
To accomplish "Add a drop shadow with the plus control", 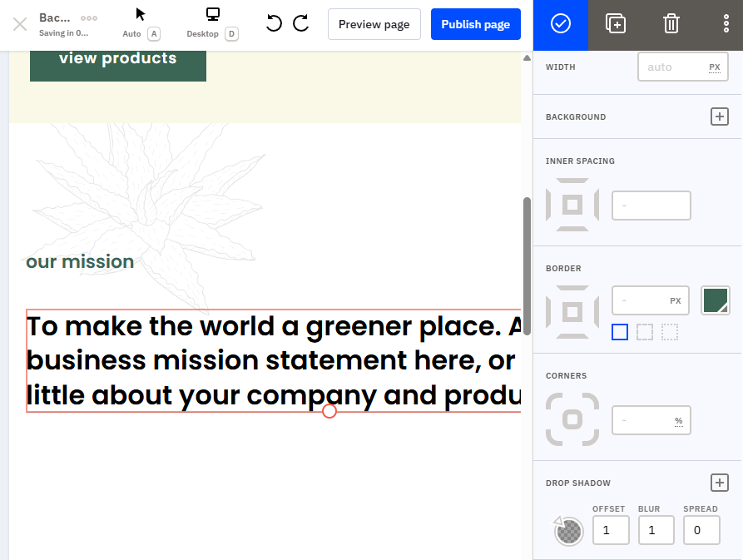I will click(720, 483).
